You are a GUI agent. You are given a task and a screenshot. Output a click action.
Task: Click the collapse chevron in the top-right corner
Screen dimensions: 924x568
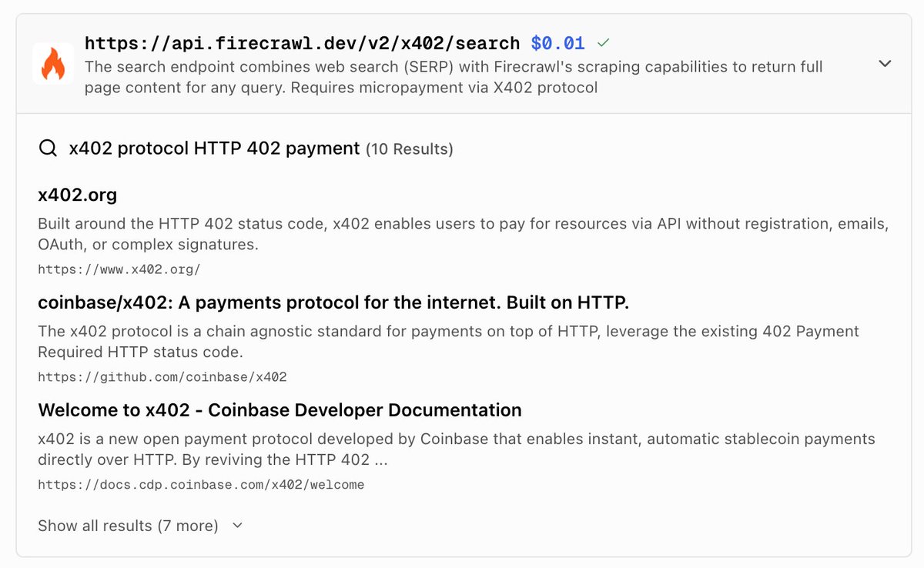[x=885, y=65]
